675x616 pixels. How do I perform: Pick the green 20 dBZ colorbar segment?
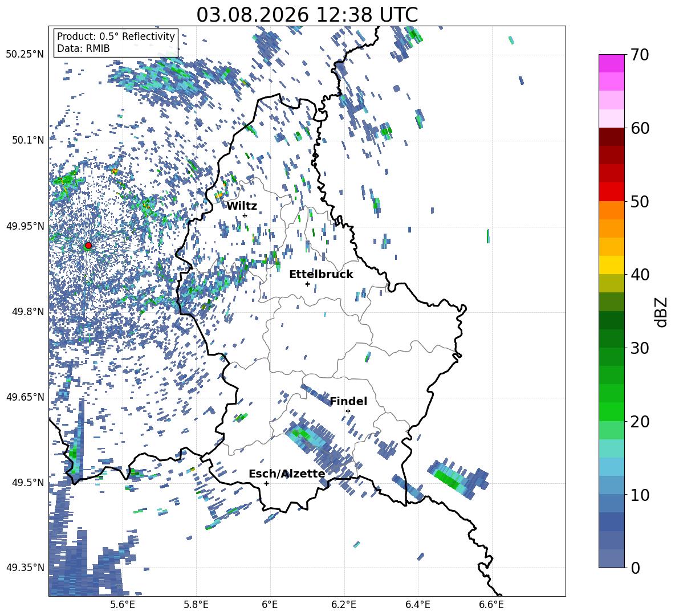611,411
